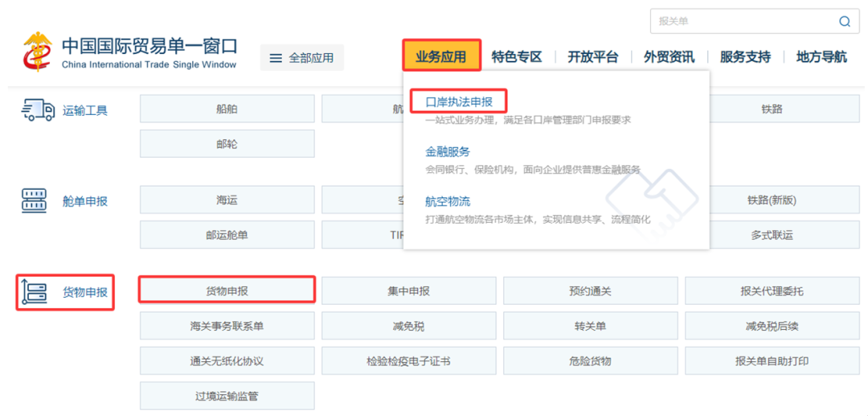Image resolution: width=868 pixels, height=416 pixels.
Task: Click the 运输工具 truck icon
Action: 39,110
